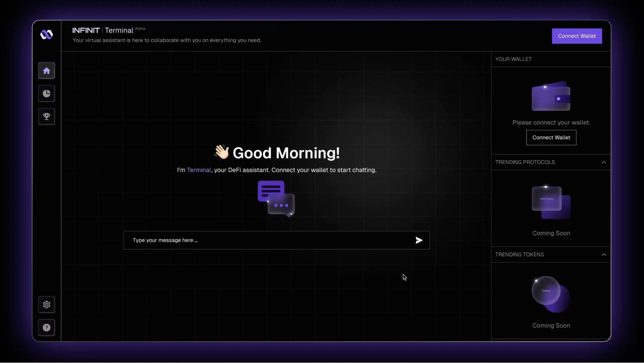Click the purple Connect Wallet header button
This screenshot has width=644, height=363.
point(577,36)
